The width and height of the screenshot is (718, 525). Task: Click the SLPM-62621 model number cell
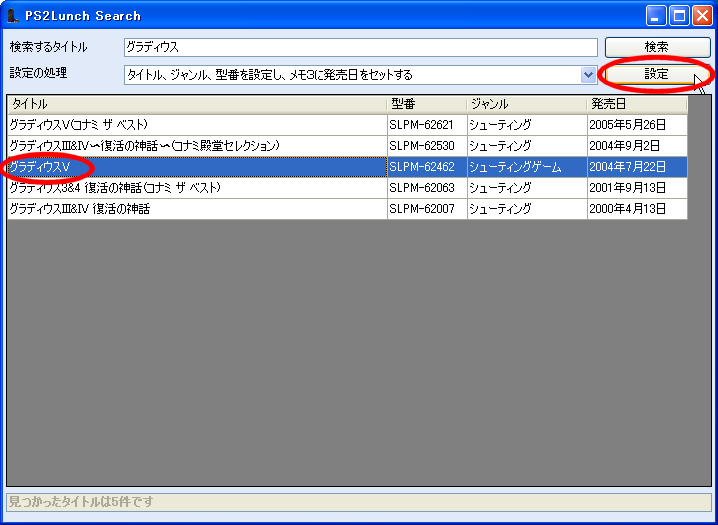[x=427, y=124]
